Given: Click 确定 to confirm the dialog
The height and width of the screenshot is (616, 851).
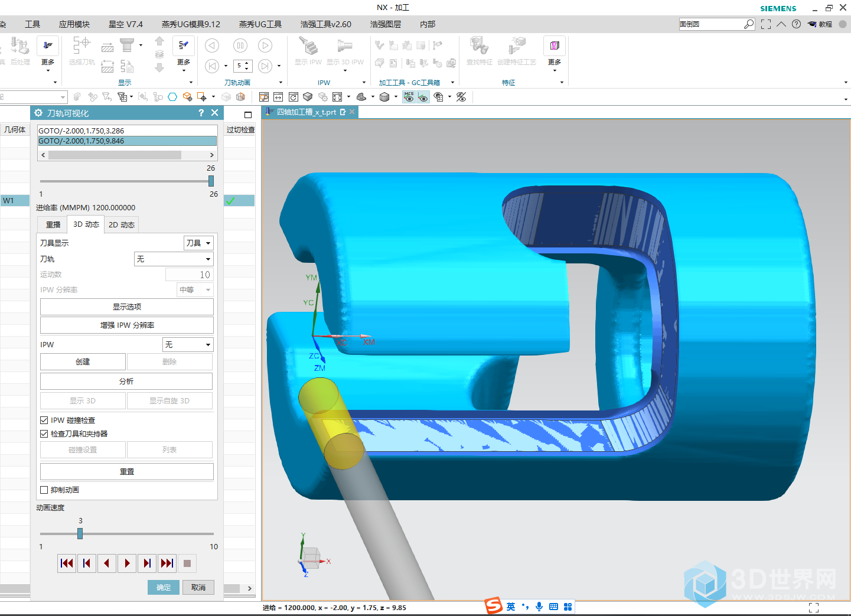Looking at the screenshot, I should (164, 587).
